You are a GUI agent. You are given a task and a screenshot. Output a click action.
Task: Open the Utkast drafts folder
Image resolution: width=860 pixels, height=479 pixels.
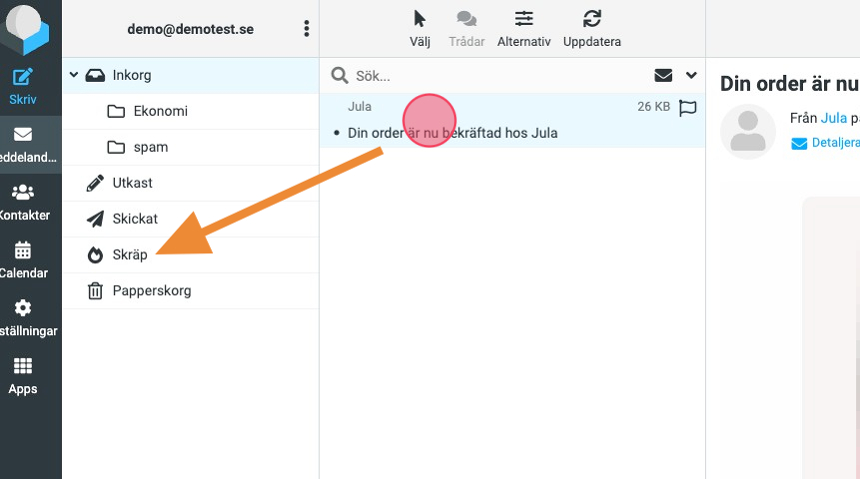pos(132,183)
